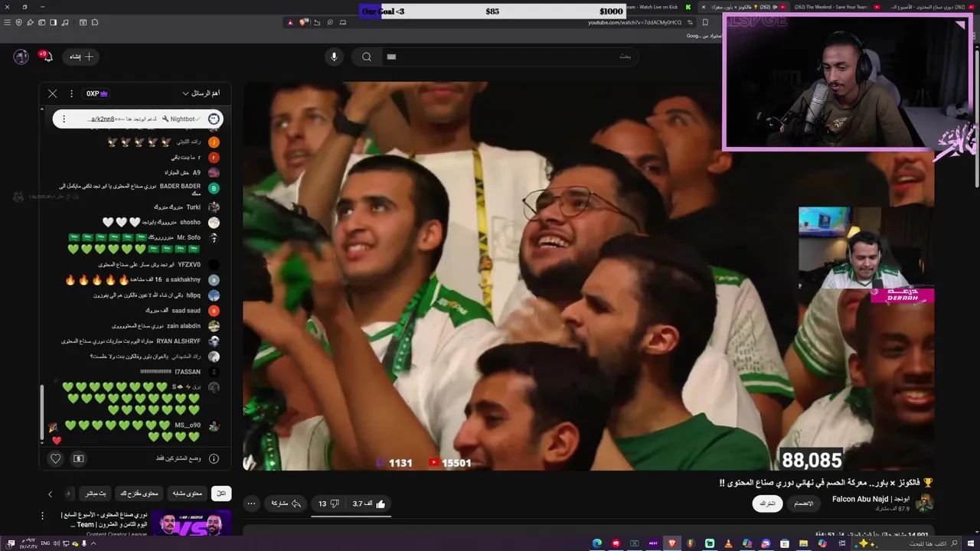
Task: Open the create (إنشاء) button
Action: 81,57
